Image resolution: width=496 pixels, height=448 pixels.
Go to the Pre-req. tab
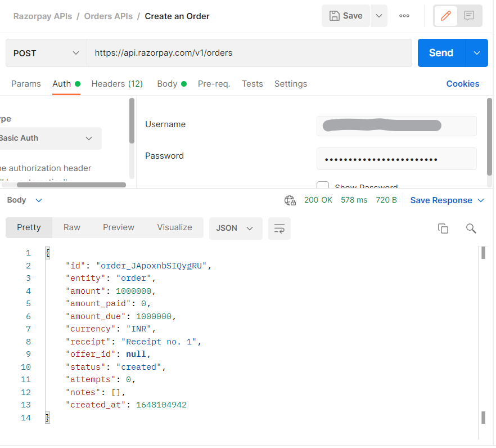[x=214, y=84]
